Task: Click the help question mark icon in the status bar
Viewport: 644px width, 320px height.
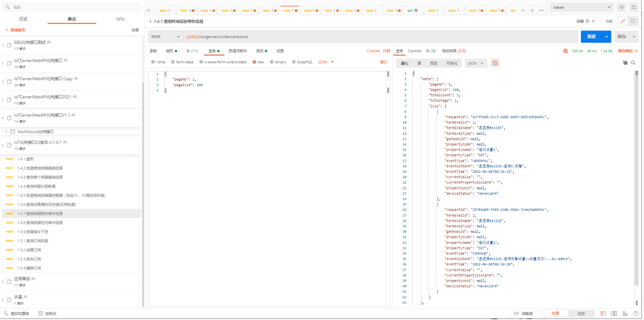Action: 636,314
